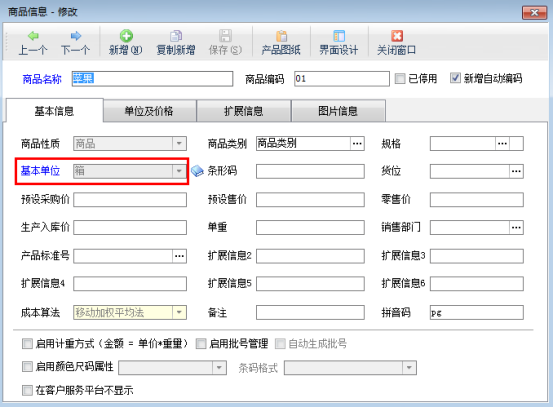This screenshot has width=554, height=408.
Task: Uncheck 新增自动编码 checkbox
Action: pyautogui.click(x=455, y=78)
